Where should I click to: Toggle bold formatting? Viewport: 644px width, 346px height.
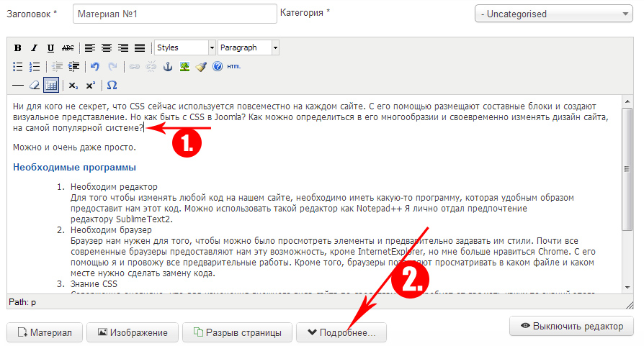[18, 48]
